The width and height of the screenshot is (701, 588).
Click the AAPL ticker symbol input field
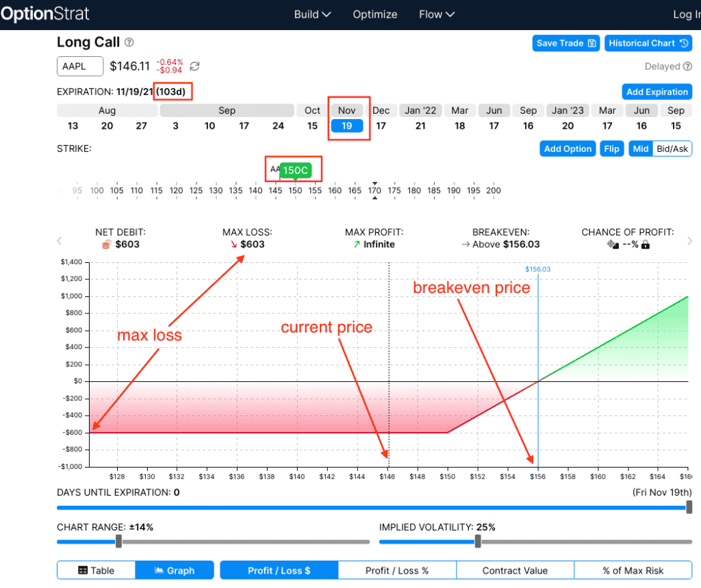click(x=80, y=66)
